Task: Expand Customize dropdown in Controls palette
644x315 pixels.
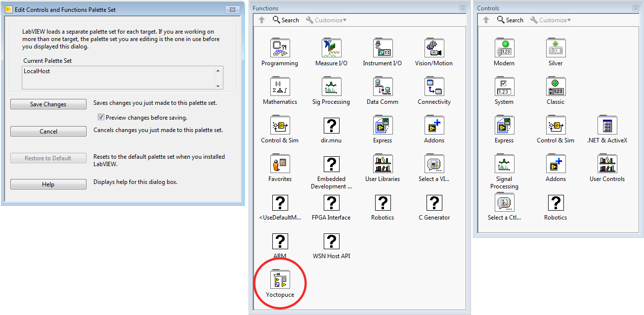Action: click(551, 20)
